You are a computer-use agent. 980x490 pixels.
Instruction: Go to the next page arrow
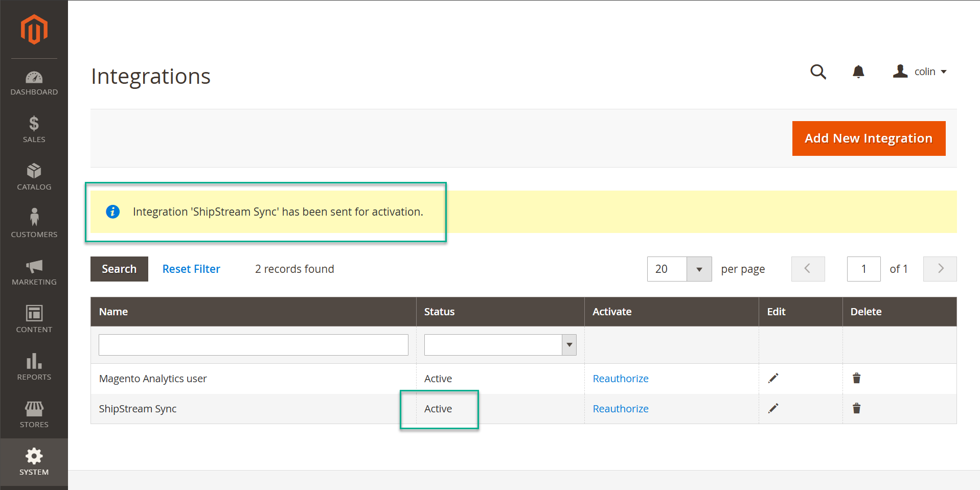pos(940,269)
